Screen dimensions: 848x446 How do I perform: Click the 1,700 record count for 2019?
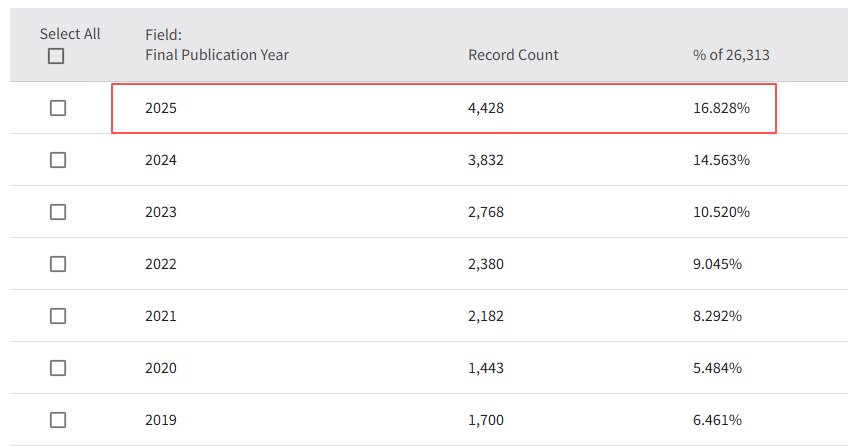coord(486,420)
